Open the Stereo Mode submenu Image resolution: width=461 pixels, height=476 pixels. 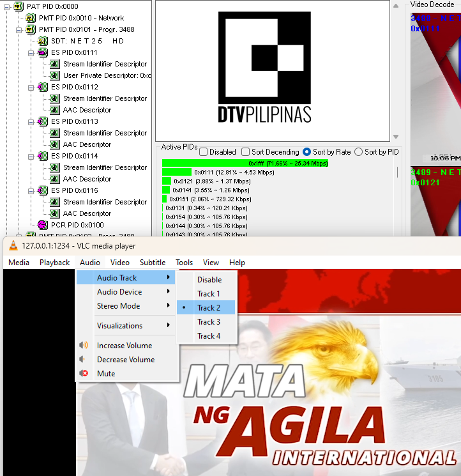(126, 305)
